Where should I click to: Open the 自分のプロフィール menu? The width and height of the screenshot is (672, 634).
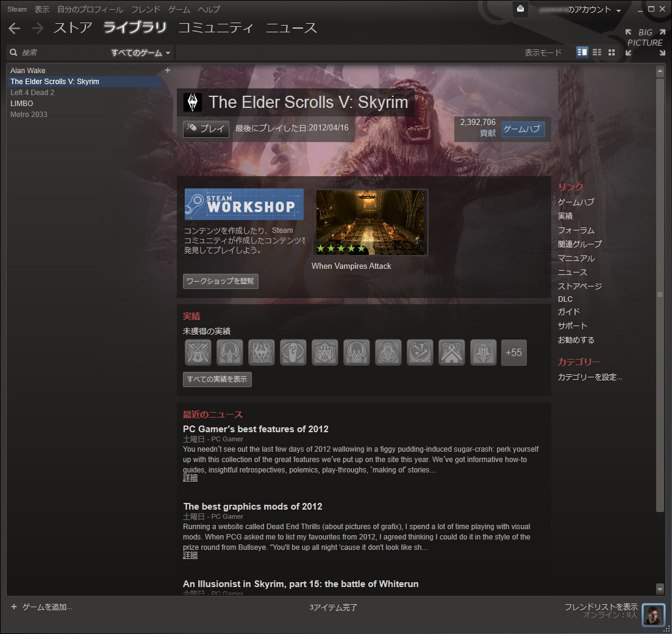(x=90, y=9)
